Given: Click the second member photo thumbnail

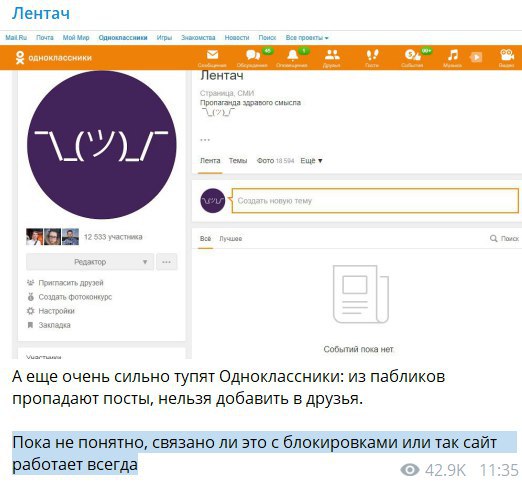Looking at the screenshot, I should point(53,237).
